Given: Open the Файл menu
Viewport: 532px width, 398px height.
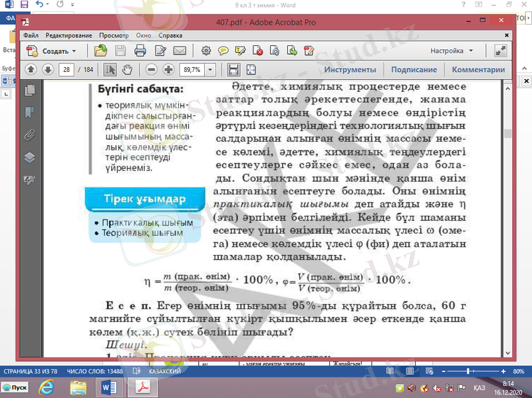Looking at the screenshot, I should pyautogui.click(x=31, y=35).
